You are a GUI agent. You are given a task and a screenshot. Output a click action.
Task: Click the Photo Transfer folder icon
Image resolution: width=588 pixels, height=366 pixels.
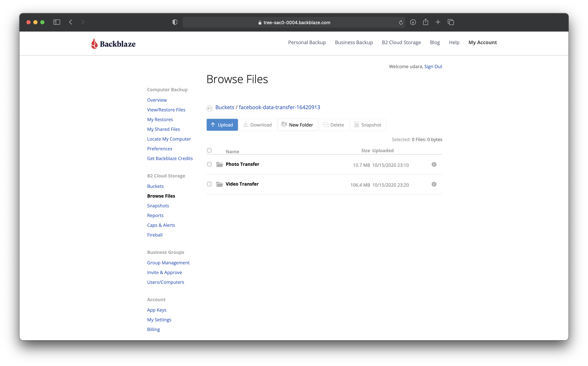pos(219,165)
